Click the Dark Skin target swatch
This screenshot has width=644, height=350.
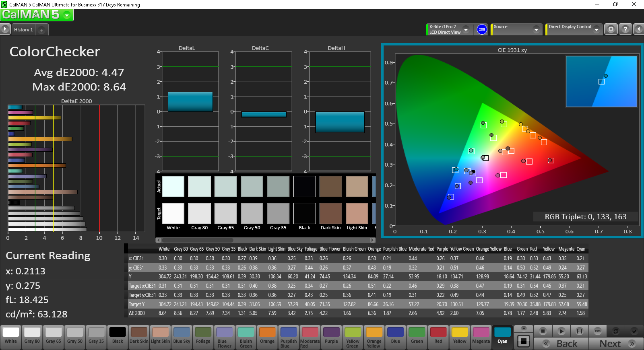point(331,213)
